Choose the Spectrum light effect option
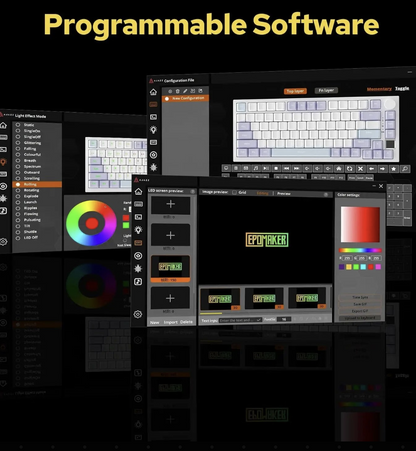This screenshot has width=416, height=451. (32, 166)
